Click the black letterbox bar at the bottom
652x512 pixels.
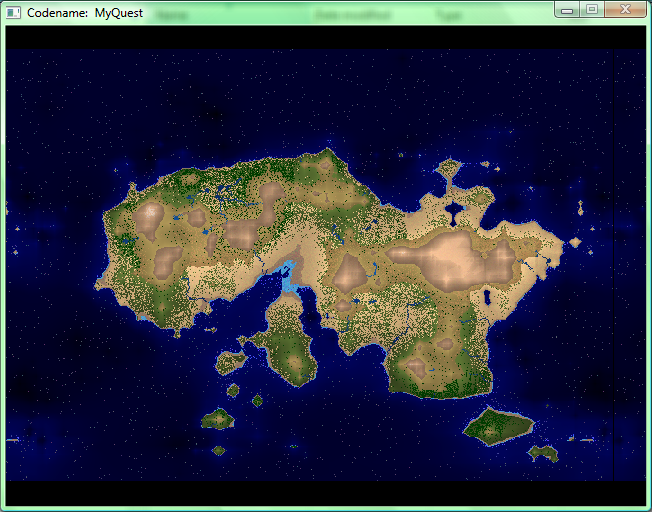(326, 493)
